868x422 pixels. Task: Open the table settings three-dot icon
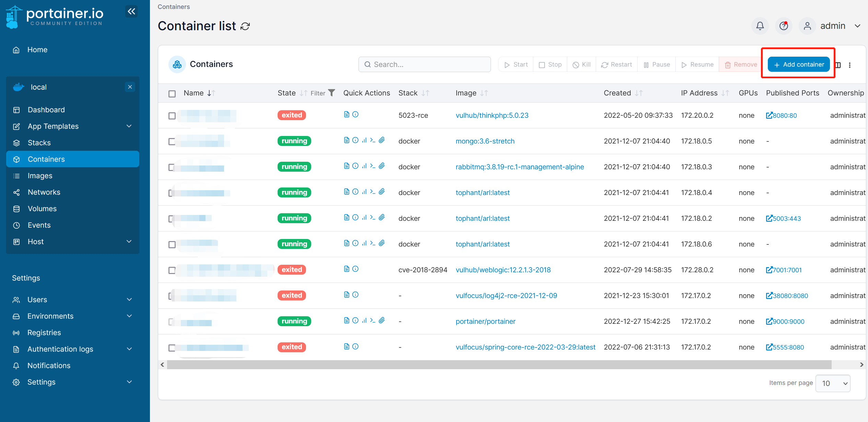(x=850, y=65)
